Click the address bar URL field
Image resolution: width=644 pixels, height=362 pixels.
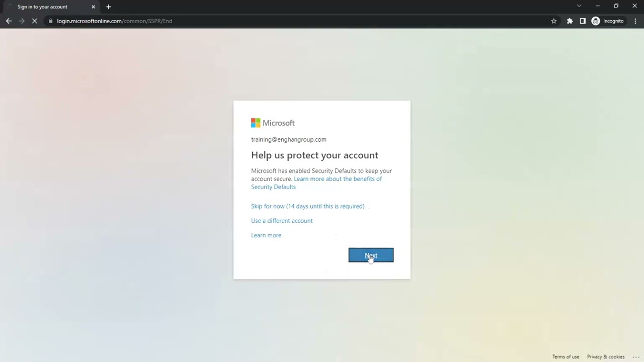tap(297, 21)
